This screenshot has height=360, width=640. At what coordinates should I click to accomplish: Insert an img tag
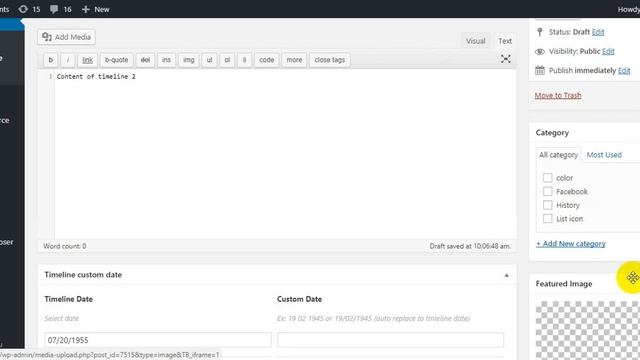189,60
